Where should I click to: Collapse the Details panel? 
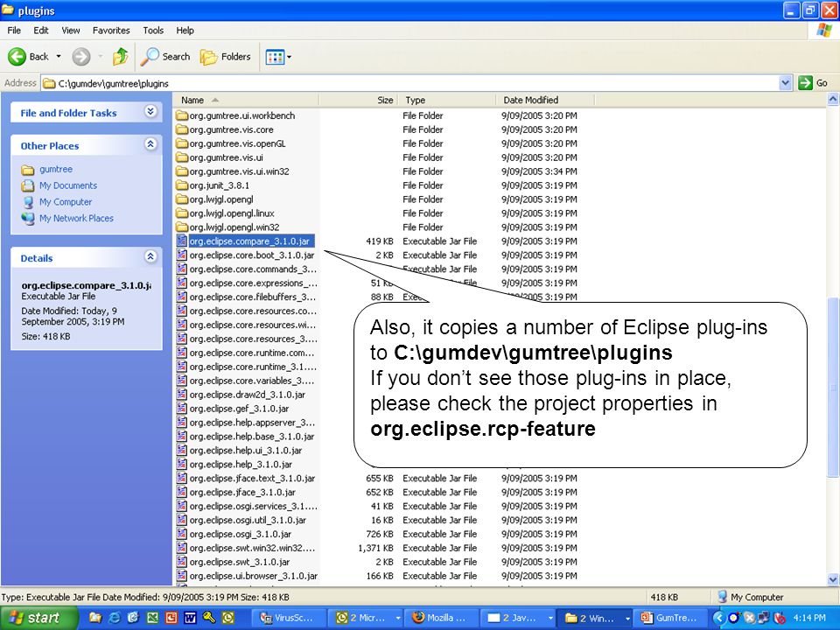coord(150,256)
